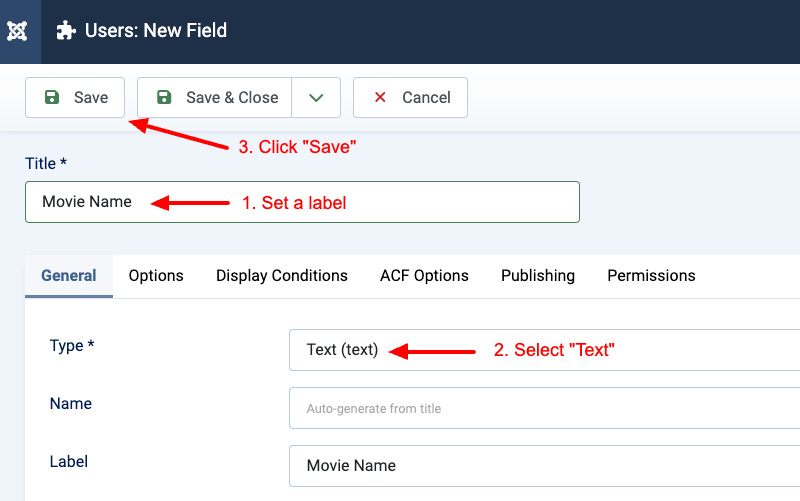Click the Name field with Auto-generate placeholder
The image size is (800, 501).
point(544,408)
